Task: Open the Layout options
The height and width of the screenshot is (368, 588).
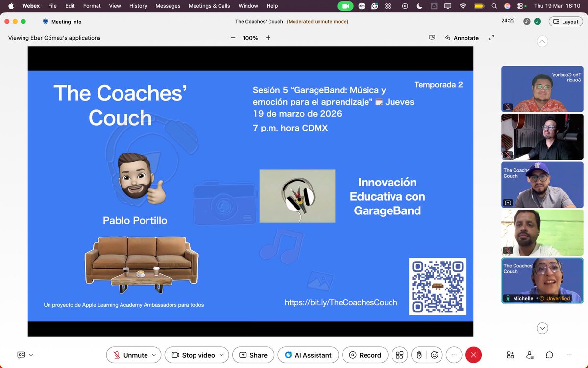Action: point(565,21)
